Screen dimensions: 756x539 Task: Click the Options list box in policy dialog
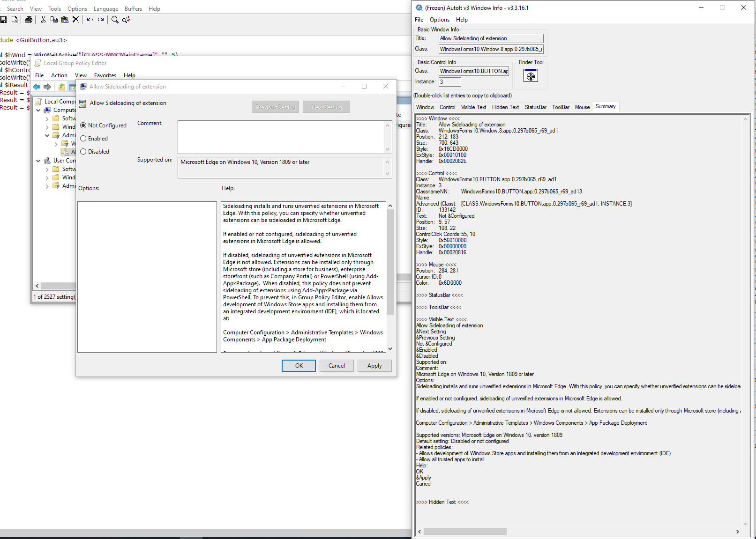pos(147,277)
